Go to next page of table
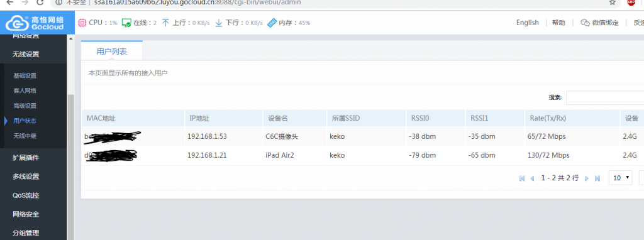Viewport: 644px width, 240px height. (587, 178)
